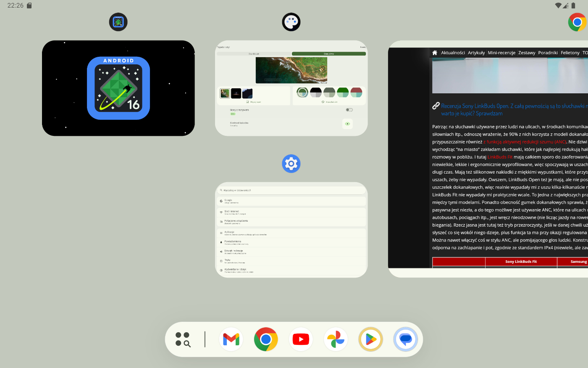The image size is (588, 368).
Task: Toggle the "Ikony z motywem" switch
Action: (349, 110)
